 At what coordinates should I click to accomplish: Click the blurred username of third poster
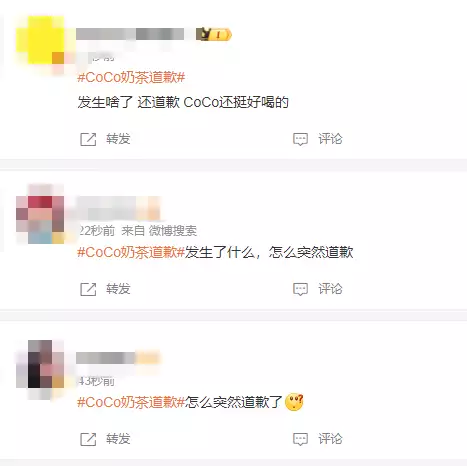118,358
